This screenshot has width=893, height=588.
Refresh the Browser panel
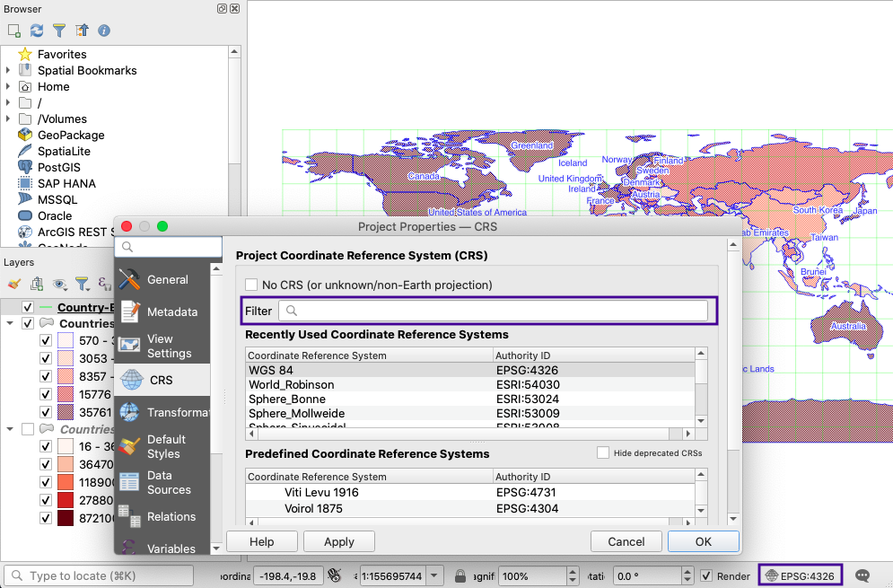tap(36, 30)
